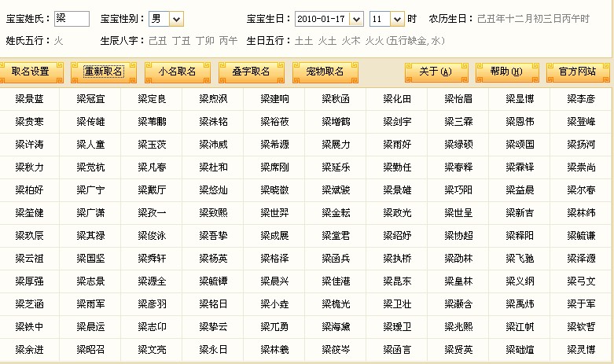This screenshot has height=364, width=614.
Task: Select the name 梁芝涵
Action: [29, 304]
